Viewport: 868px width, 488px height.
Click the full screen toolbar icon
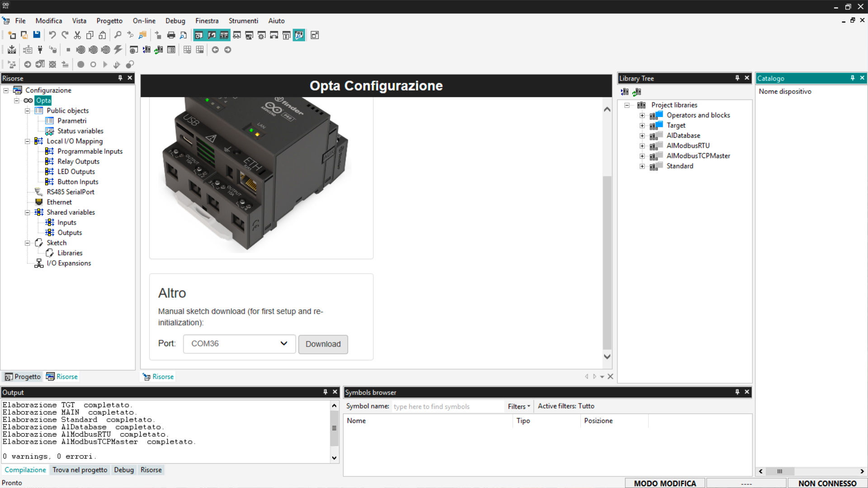click(x=315, y=35)
